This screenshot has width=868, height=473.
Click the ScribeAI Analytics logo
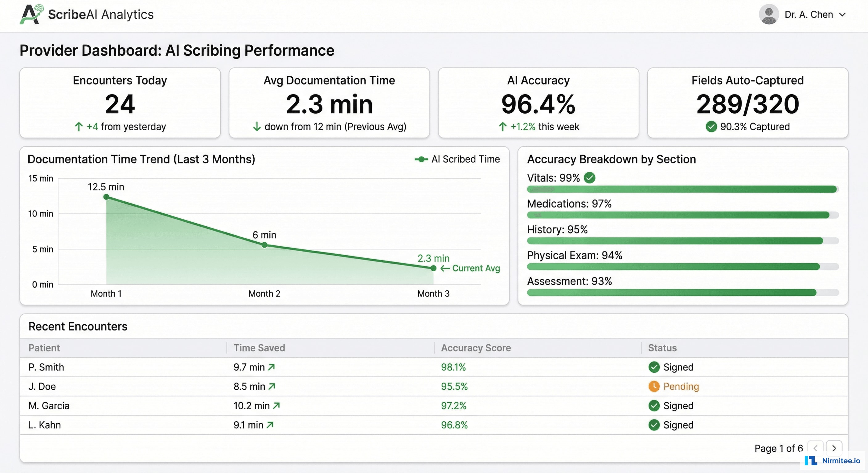[87, 14]
